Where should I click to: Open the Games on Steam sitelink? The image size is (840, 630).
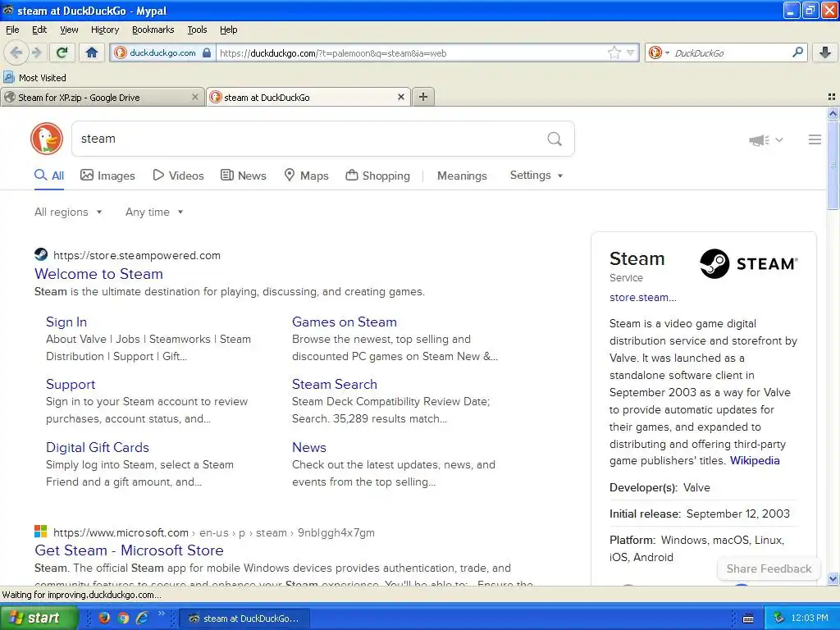[345, 322]
